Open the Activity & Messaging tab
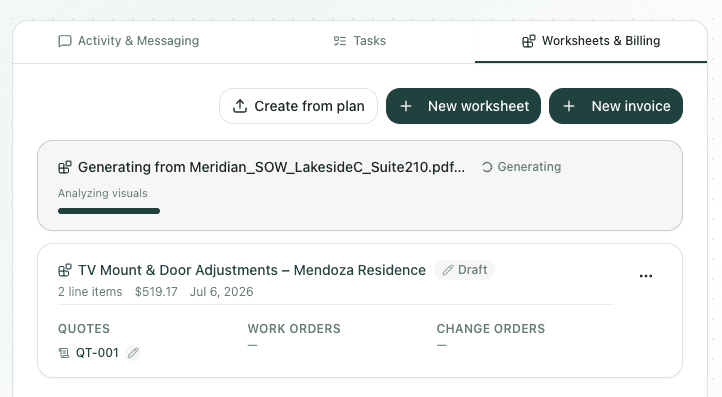The image size is (722, 397). 128,41
